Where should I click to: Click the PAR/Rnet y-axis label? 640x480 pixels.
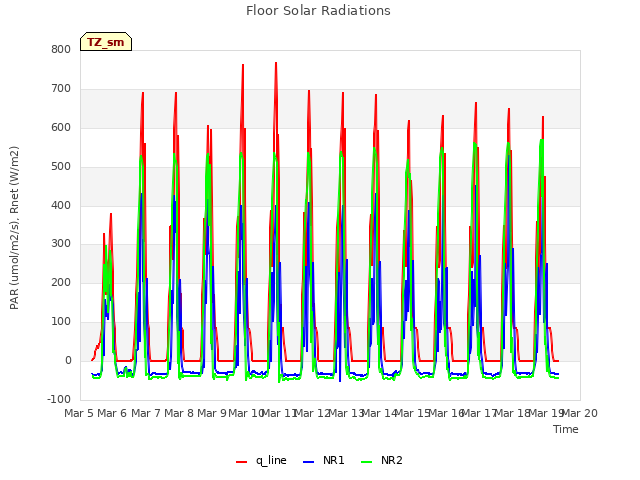click(x=14, y=228)
